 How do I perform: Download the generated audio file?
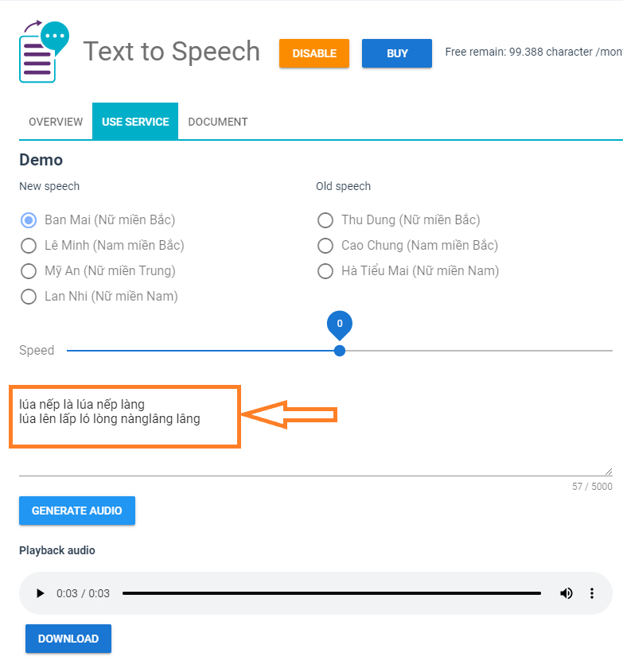(68, 639)
